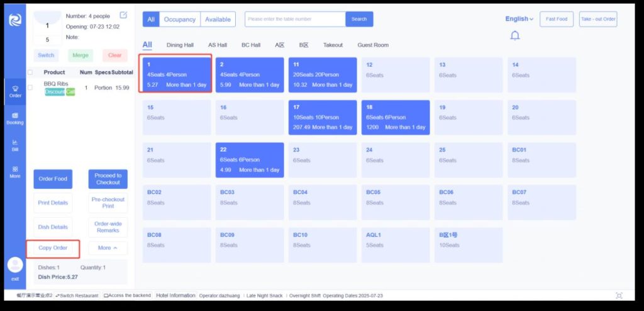Click the Proceed to Checkout button
Screen dimensions: 644x311
click(x=108, y=179)
